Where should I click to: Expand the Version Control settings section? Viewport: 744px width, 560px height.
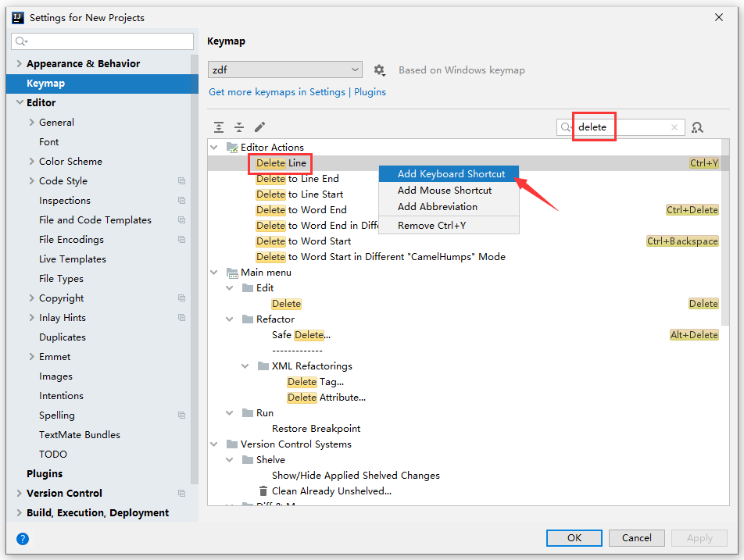[19, 494]
